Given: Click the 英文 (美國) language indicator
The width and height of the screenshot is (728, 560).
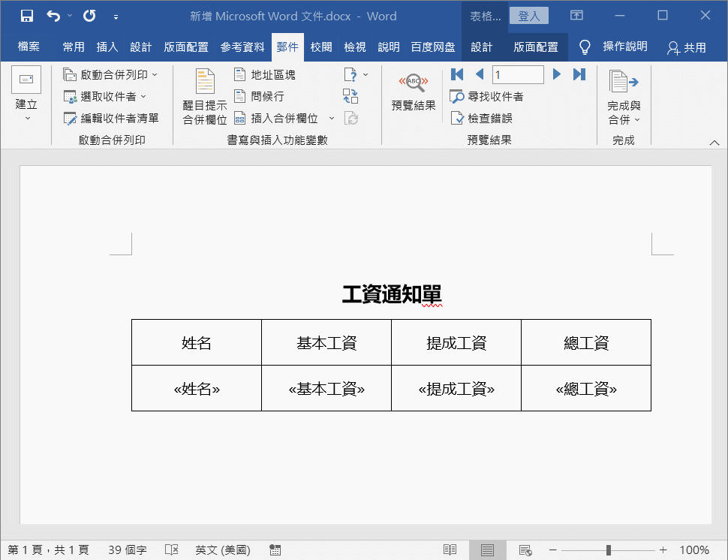Looking at the screenshot, I should [223, 550].
